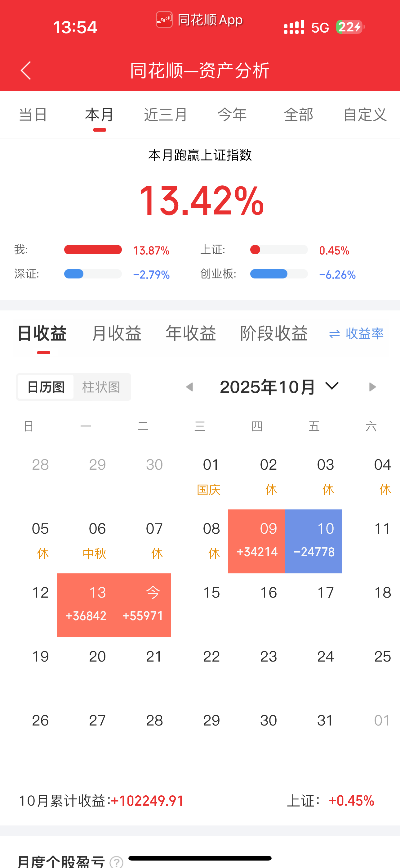Tap the 月度个股盈亏 section title
This screenshot has width=400, height=868.
click(x=61, y=861)
